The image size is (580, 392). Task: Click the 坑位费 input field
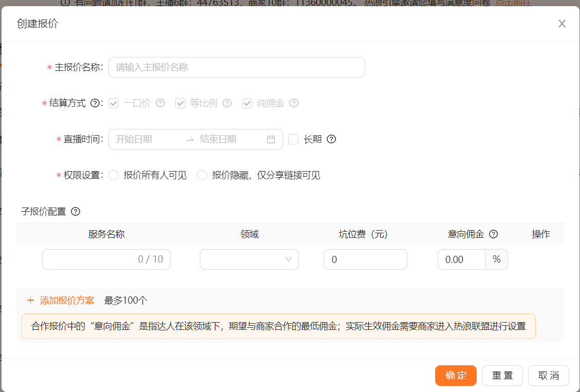coord(365,259)
